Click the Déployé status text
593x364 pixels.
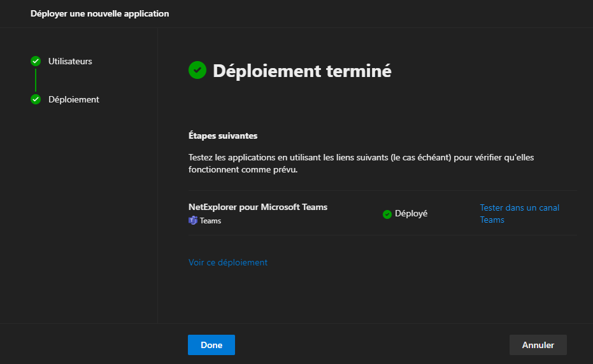tap(411, 214)
